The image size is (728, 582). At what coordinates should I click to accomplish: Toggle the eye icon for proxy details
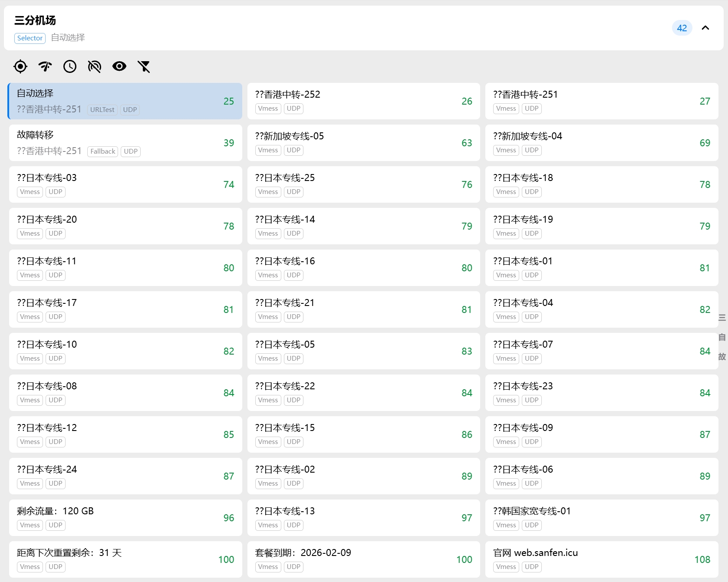pos(119,66)
